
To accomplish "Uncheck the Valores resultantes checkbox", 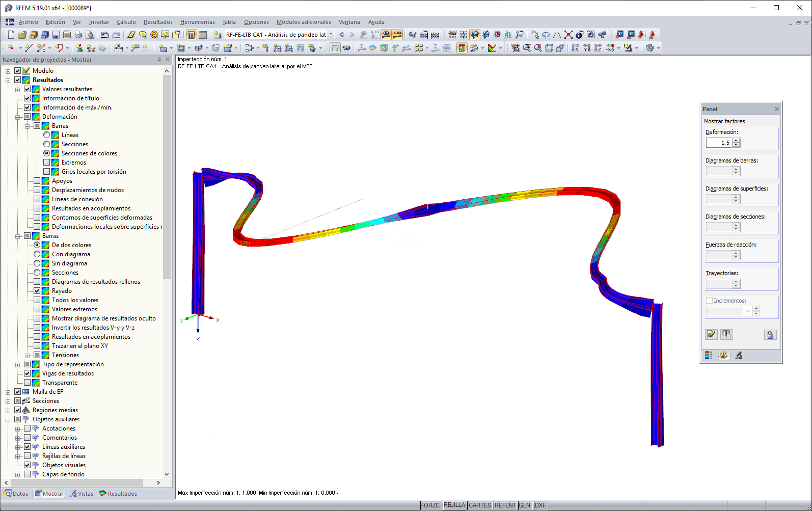I will click(28, 89).
